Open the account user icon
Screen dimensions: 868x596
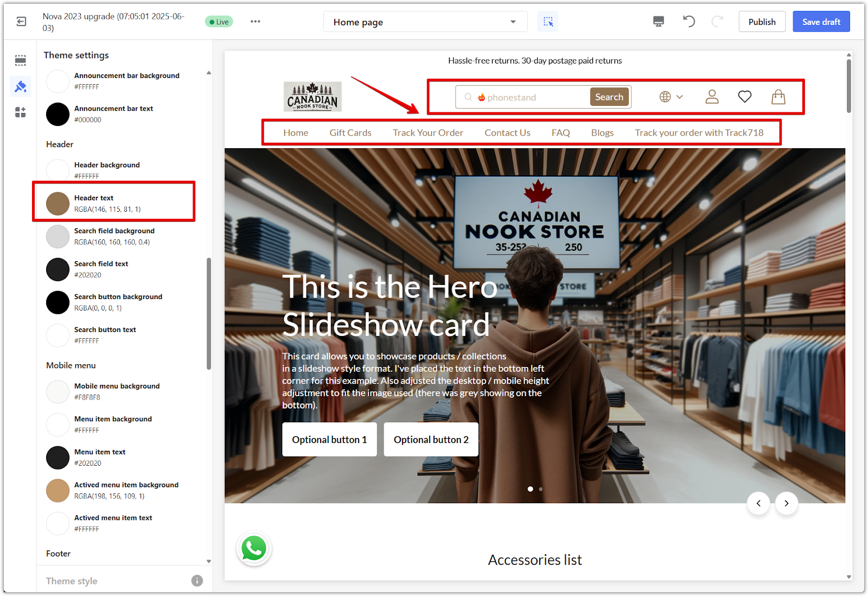pos(712,97)
